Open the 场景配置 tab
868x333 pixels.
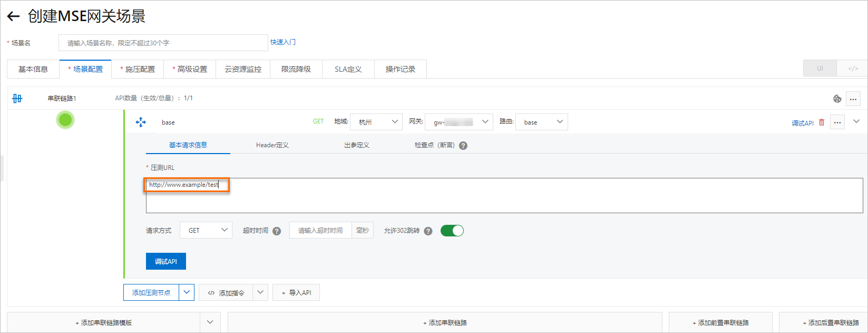85,69
